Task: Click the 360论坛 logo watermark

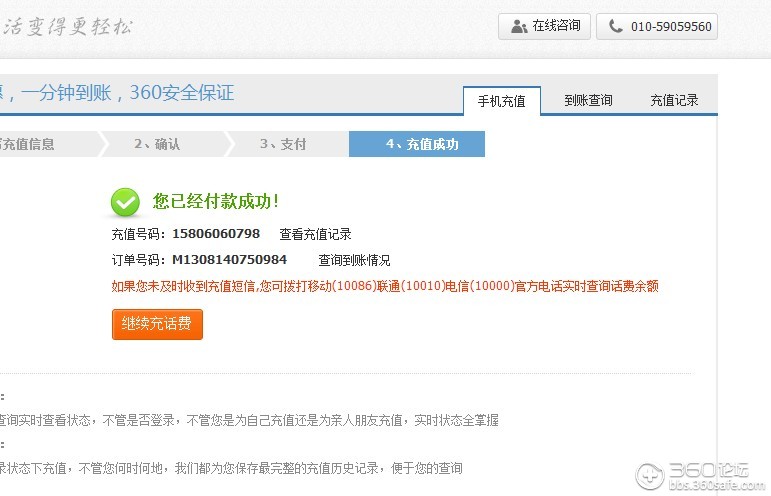Action: pos(700,475)
